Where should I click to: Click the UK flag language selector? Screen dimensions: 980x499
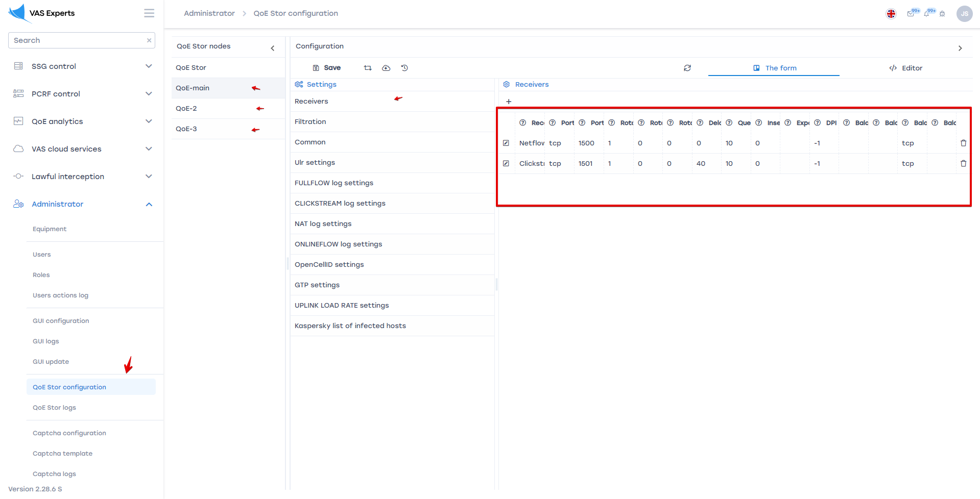[x=891, y=14]
